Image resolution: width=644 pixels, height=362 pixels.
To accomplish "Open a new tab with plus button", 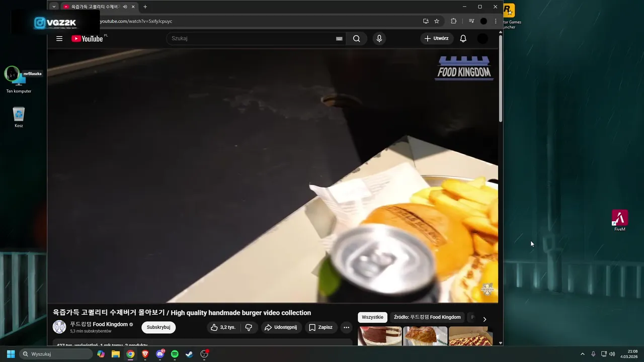I will (x=145, y=7).
